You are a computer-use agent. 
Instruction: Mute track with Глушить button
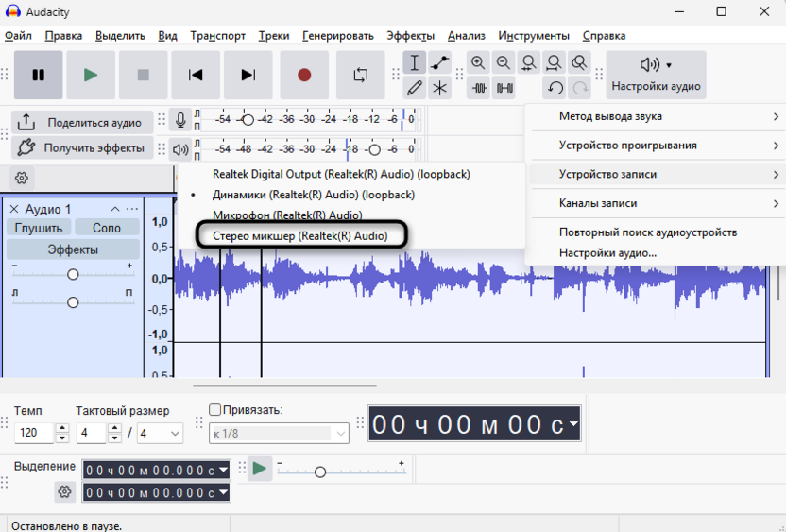[39, 228]
